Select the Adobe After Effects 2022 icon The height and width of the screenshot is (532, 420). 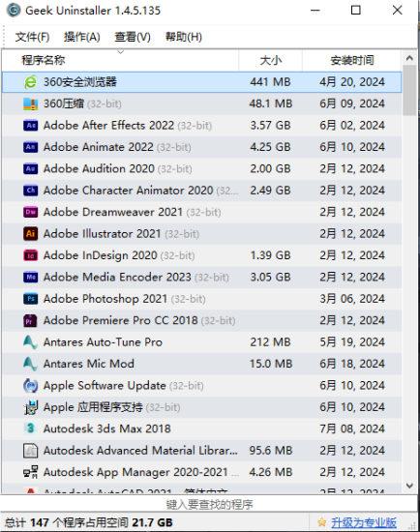tap(30, 126)
